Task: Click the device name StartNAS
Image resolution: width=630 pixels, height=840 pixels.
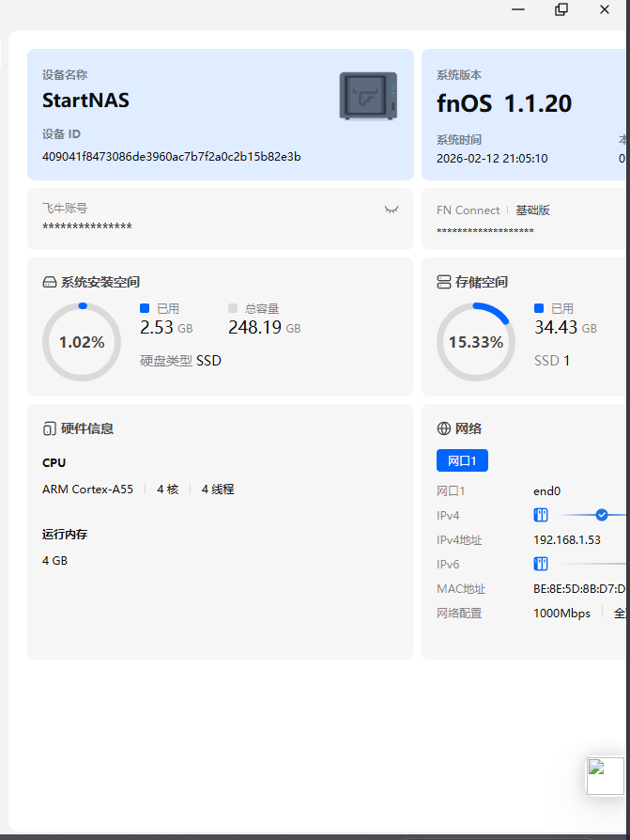Action: (x=85, y=101)
